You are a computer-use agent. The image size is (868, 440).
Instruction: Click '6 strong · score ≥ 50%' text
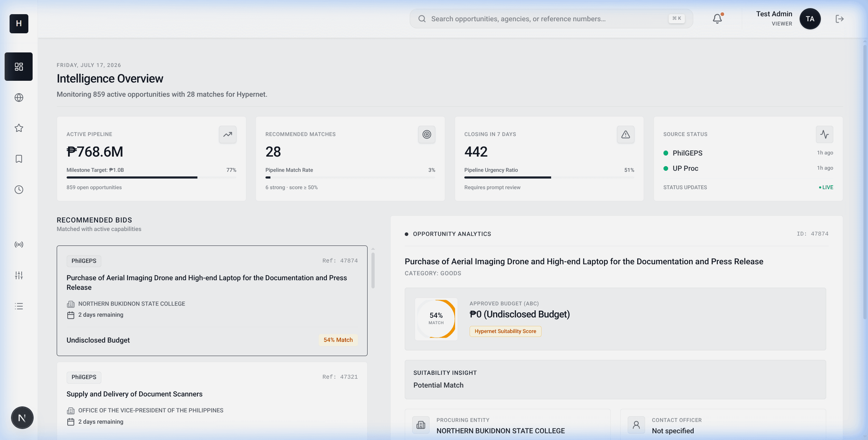pos(291,187)
